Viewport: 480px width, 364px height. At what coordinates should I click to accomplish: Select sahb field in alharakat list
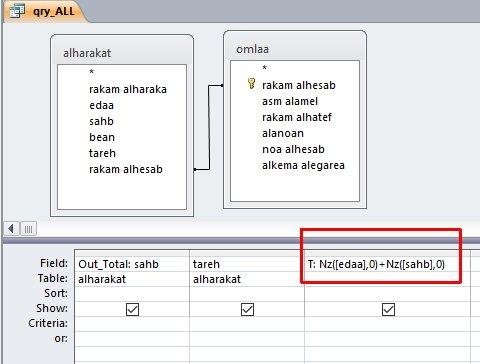pos(101,121)
